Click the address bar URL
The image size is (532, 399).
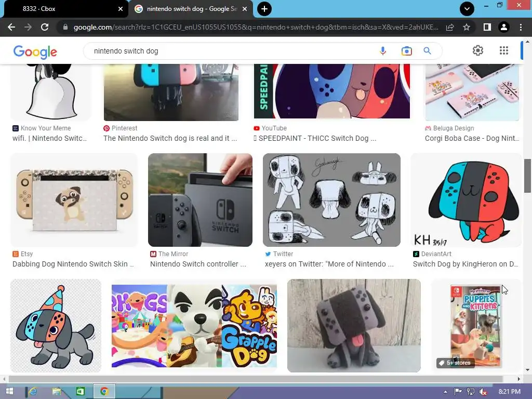(255, 27)
